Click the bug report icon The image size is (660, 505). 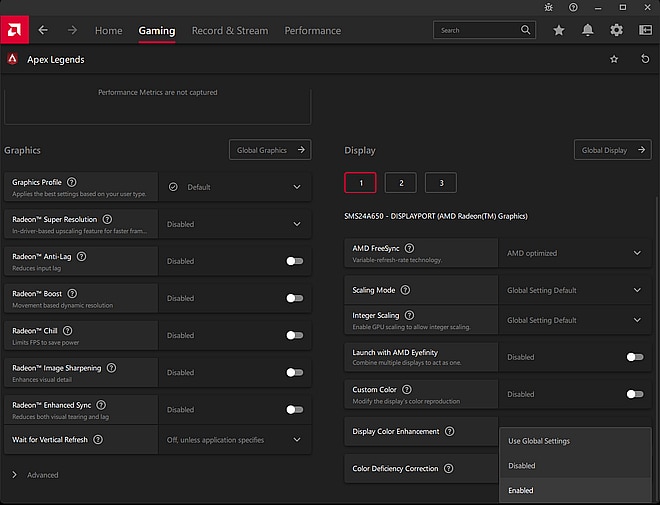(x=548, y=8)
